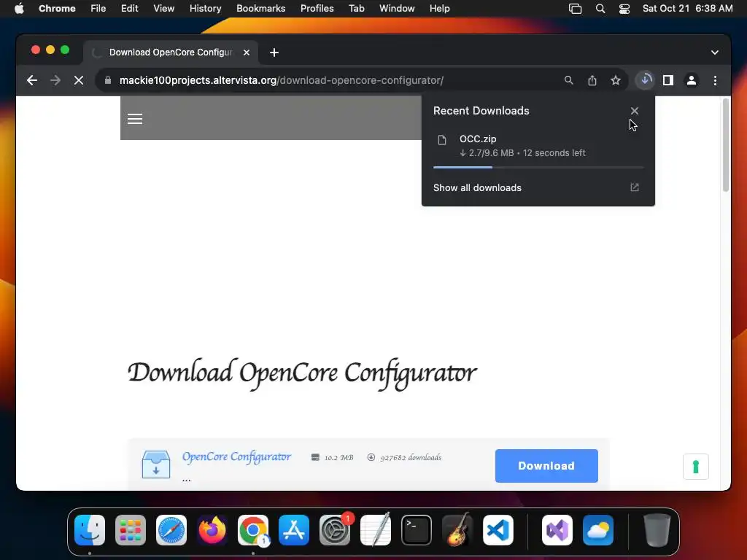Click the download box package icon
747x560 pixels.
tap(156, 464)
